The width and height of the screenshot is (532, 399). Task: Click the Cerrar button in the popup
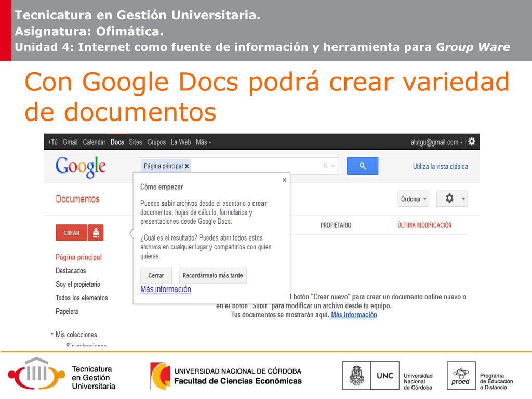point(156,275)
